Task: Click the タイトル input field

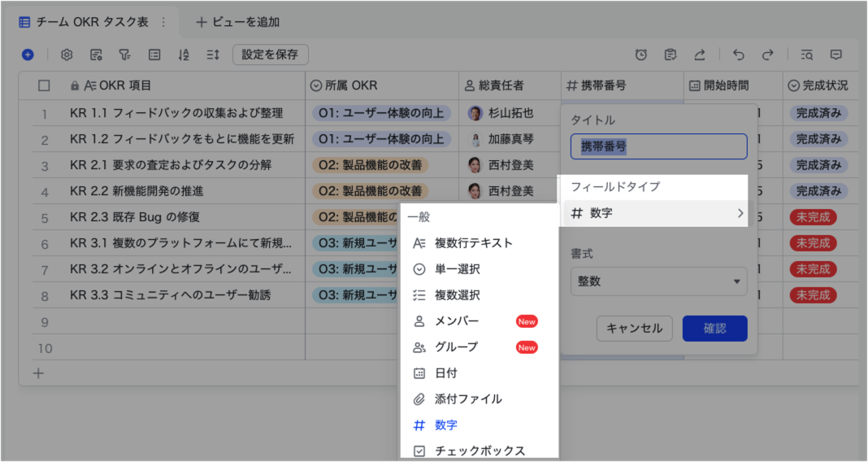Action: point(659,146)
